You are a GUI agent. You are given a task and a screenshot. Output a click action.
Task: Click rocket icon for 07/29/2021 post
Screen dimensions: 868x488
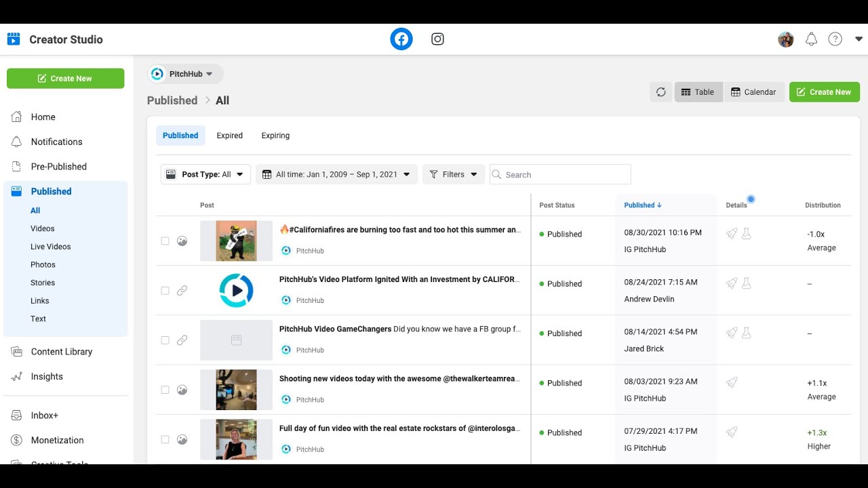coord(732,432)
